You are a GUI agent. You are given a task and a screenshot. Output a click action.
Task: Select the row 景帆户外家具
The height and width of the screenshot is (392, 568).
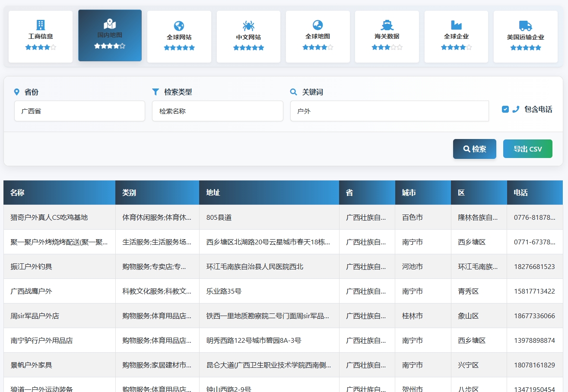pos(283,365)
